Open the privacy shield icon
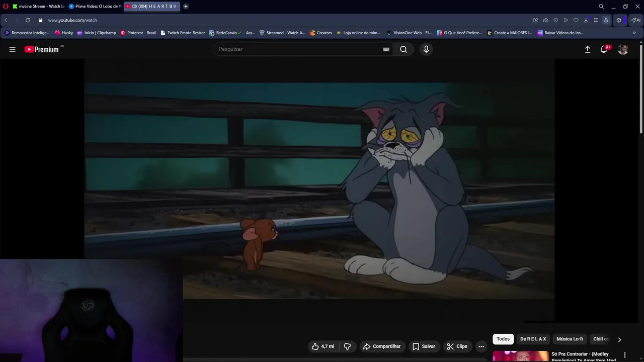 (x=555, y=20)
